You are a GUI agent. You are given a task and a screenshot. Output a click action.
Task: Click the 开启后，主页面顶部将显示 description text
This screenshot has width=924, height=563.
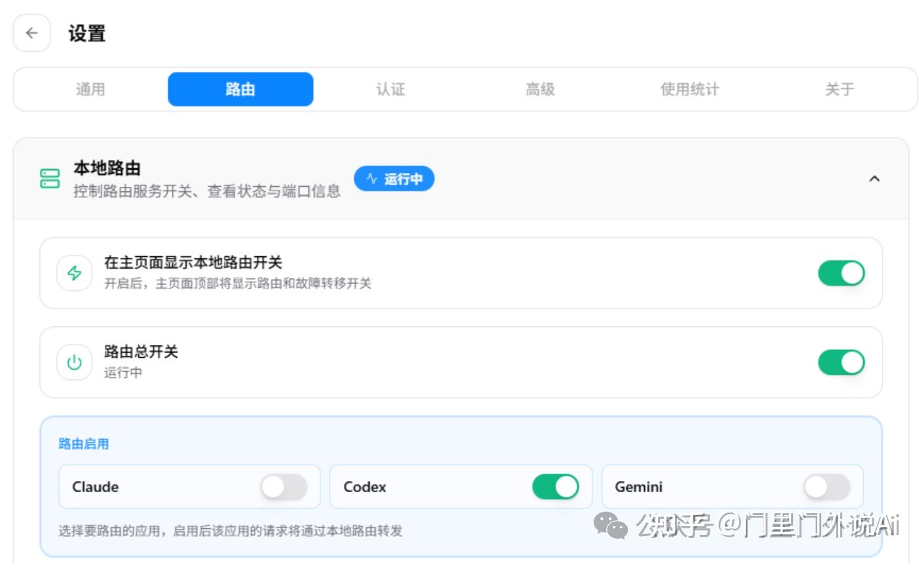tap(238, 283)
